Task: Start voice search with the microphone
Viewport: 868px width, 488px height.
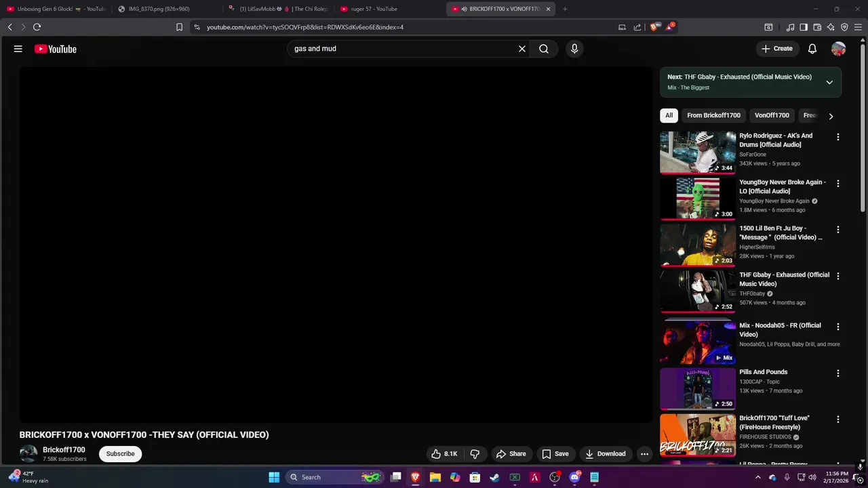Action: click(x=574, y=49)
